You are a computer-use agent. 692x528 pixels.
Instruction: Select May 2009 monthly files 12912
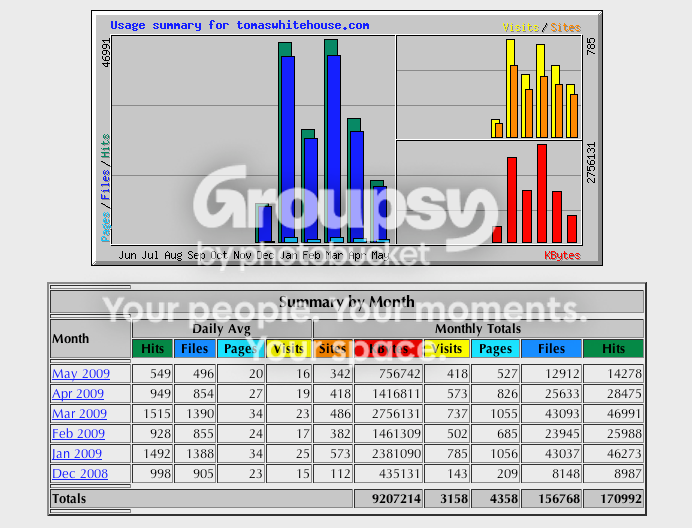click(x=552, y=373)
